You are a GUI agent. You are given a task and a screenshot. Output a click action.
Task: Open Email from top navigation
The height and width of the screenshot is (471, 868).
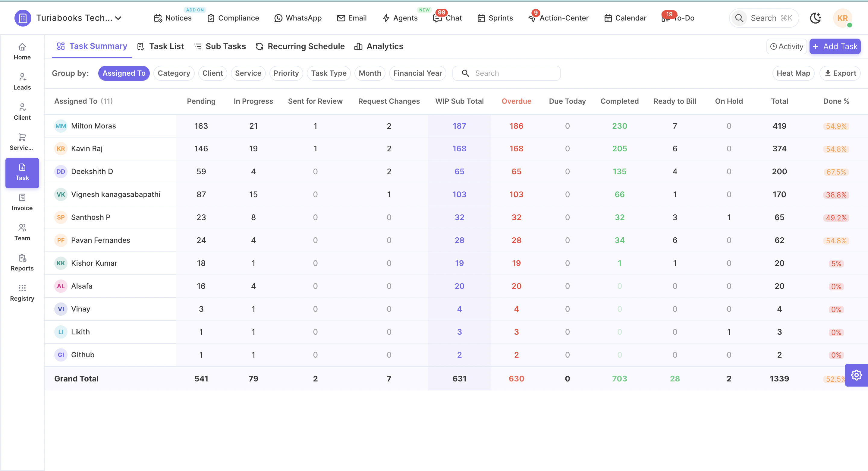click(x=352, y=18)
